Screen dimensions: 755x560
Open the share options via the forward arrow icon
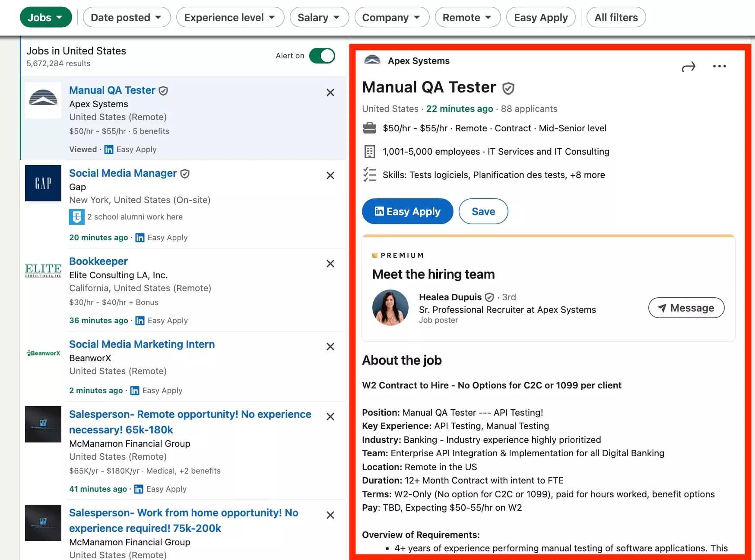pyautogui.click(x=688, y=67)
